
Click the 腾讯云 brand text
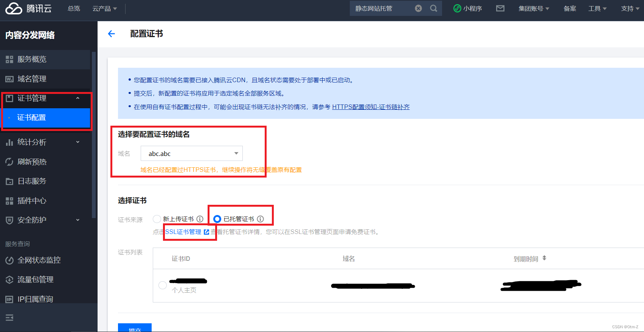tap(39, 8)
